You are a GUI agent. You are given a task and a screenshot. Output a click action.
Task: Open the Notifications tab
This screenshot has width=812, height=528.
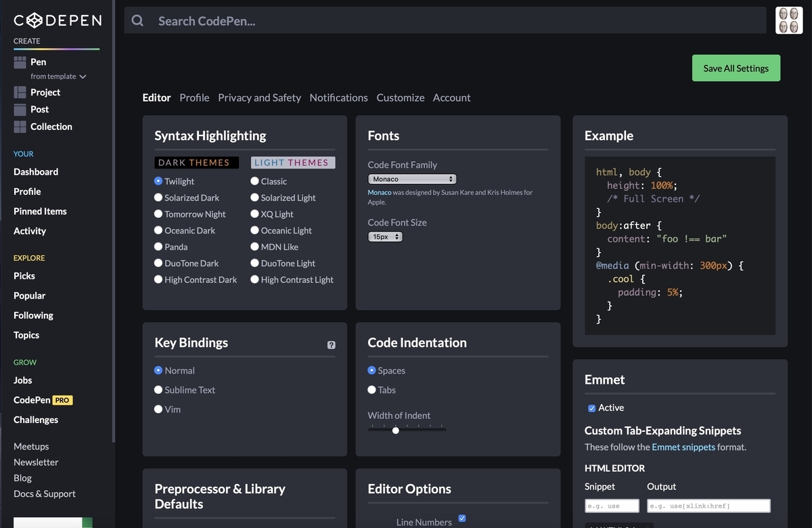[338, 97]
